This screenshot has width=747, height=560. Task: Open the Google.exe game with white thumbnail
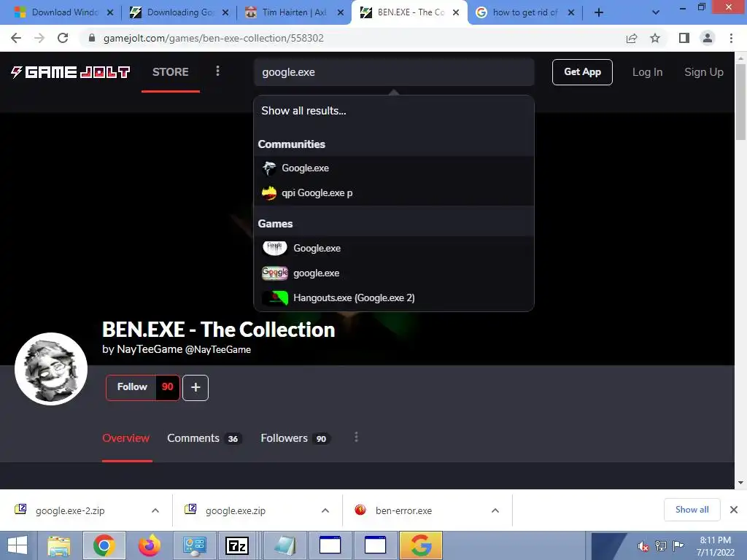[x=393, y=248]
